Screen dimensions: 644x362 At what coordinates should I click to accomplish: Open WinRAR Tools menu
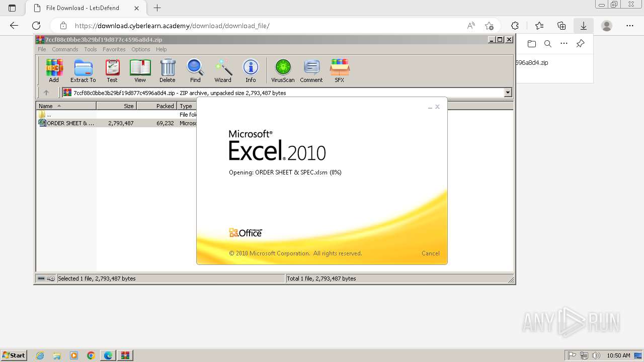point(91,49)
